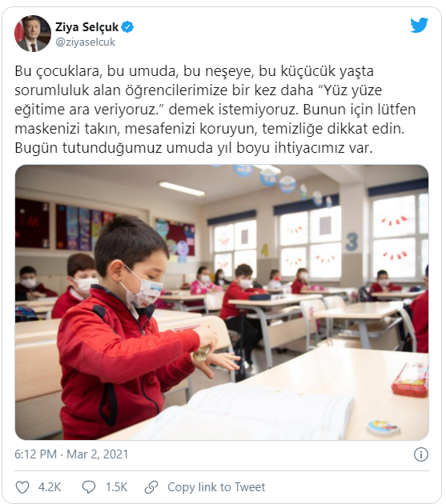This screenshot has height=504, width=446.
Task: Open the classroom photo attachment
Action: click(x=222, y=302)
